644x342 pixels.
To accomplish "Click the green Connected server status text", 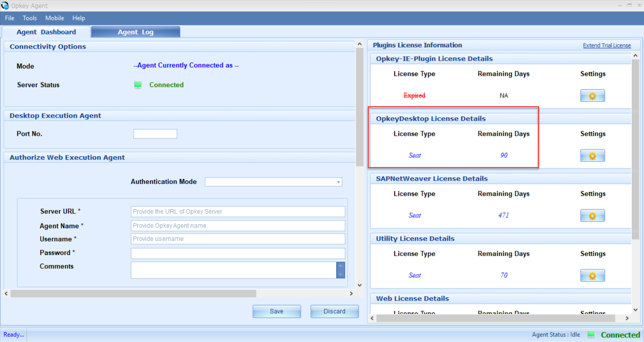I will [x=166, y=85].
